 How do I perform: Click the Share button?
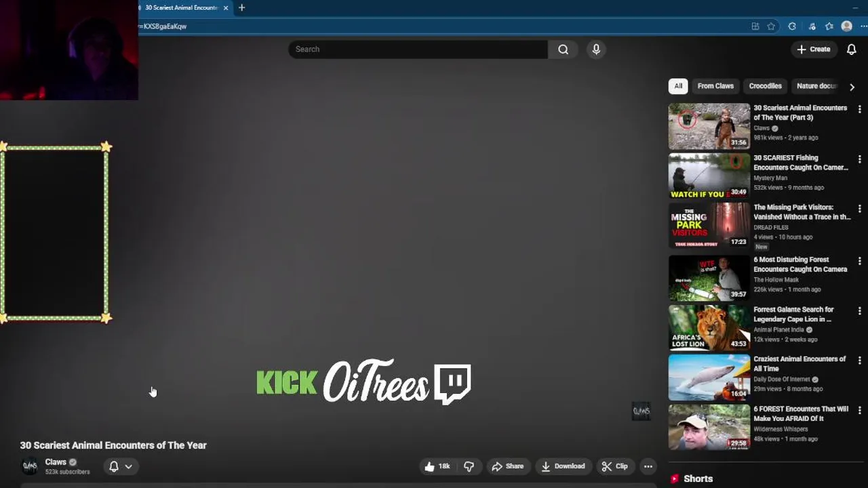(x=507, y=466)
